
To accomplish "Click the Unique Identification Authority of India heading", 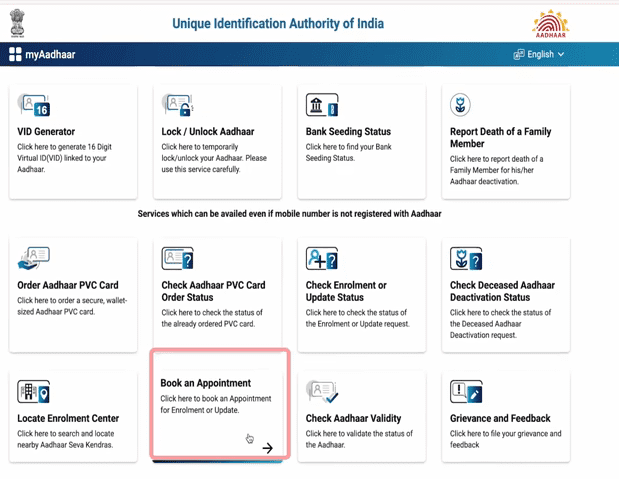I will 277,23.
